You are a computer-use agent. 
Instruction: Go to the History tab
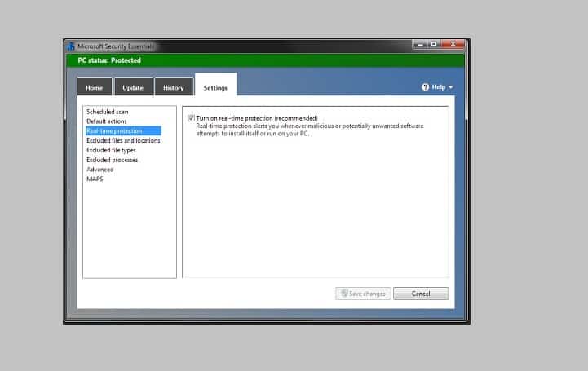174,87
